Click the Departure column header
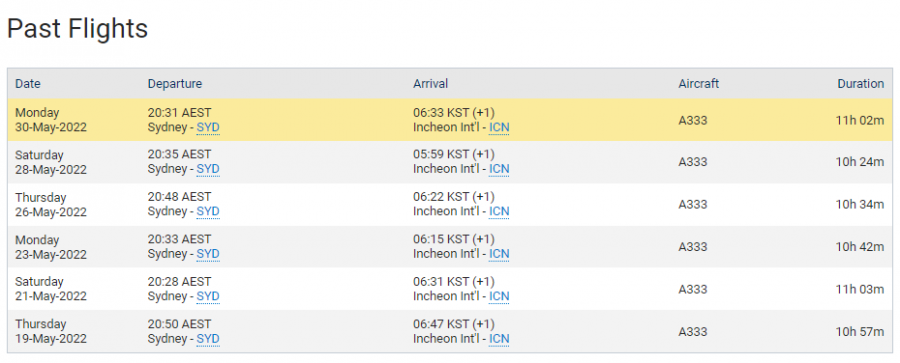The width and height of the screenshot is (900, 363). click(x=174, y=84)
